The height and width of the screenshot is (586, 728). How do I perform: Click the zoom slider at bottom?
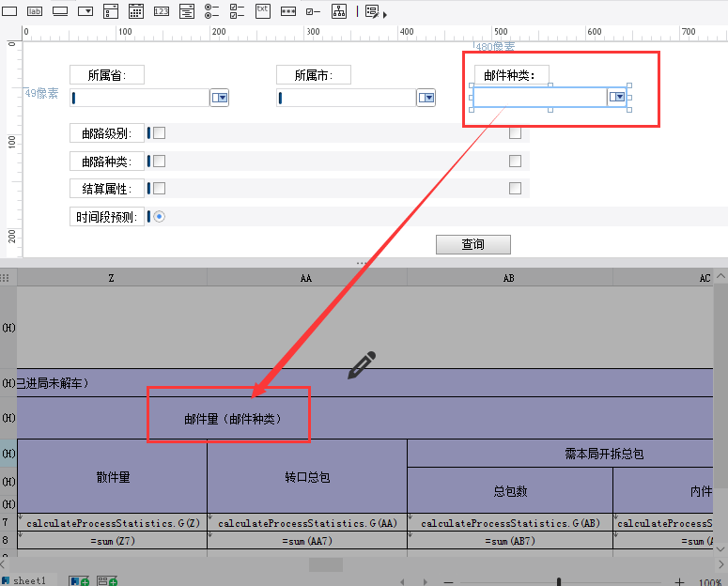[559, 582]
